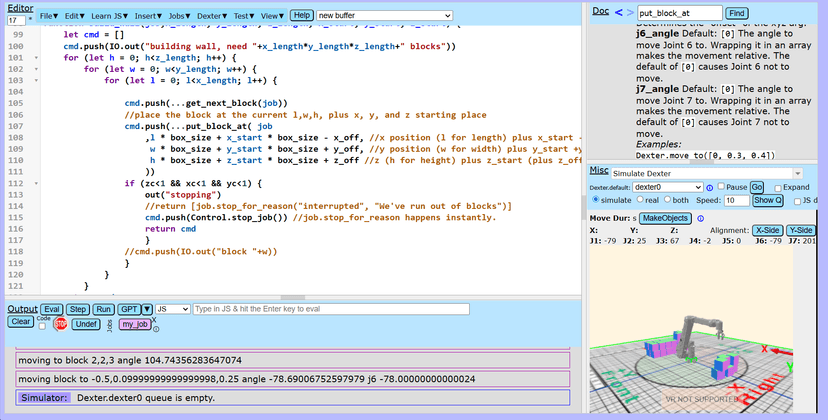This screenshot has width=828, height=420.
Task: Click the info icon next to MakeObjects
Action: tap(698, 217)
